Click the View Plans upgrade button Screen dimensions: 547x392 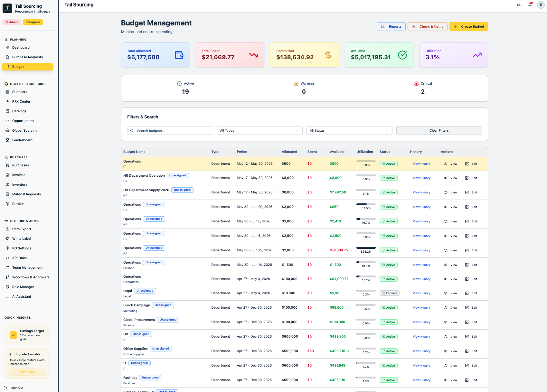click(28, 372)
